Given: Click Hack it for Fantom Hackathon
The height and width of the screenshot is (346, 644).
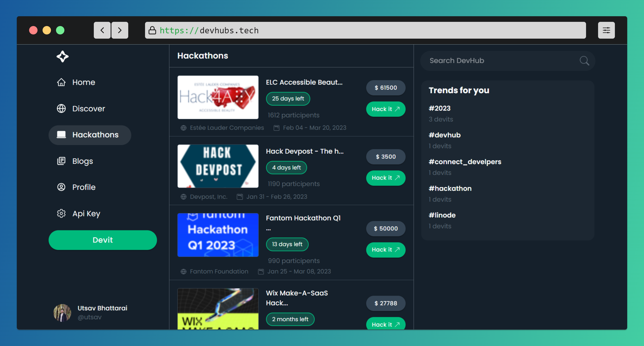Looking at the screenshot, I should (386, 250).
